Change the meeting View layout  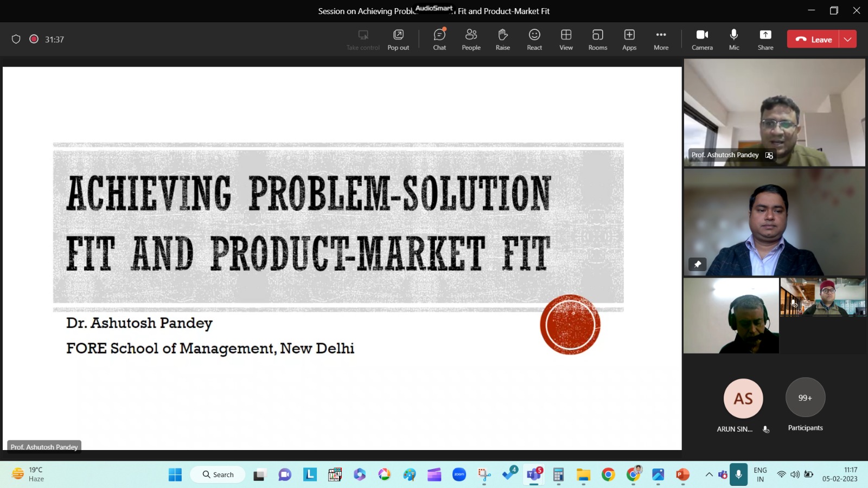tap(566, 40)
